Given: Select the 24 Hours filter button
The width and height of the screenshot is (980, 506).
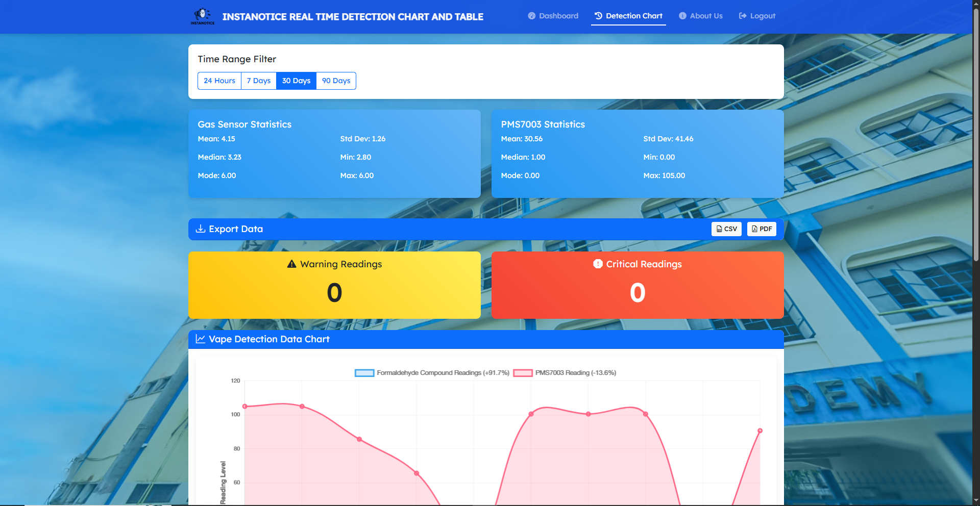Looking at the screenshot, I should click(219, 81).
